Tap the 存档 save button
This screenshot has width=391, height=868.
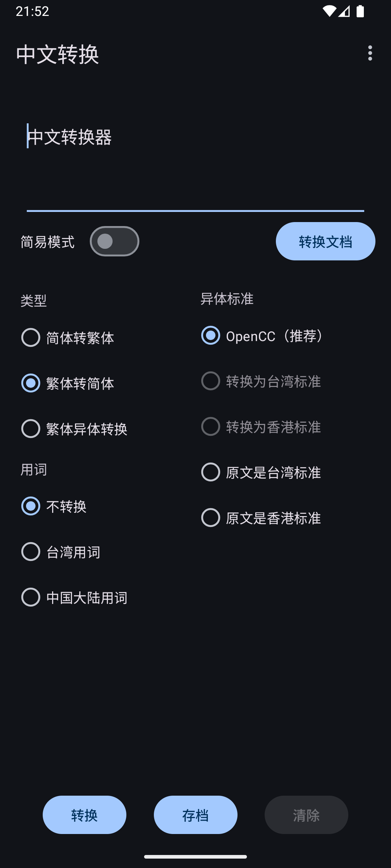pyautogui.click(x=195, y=815)
